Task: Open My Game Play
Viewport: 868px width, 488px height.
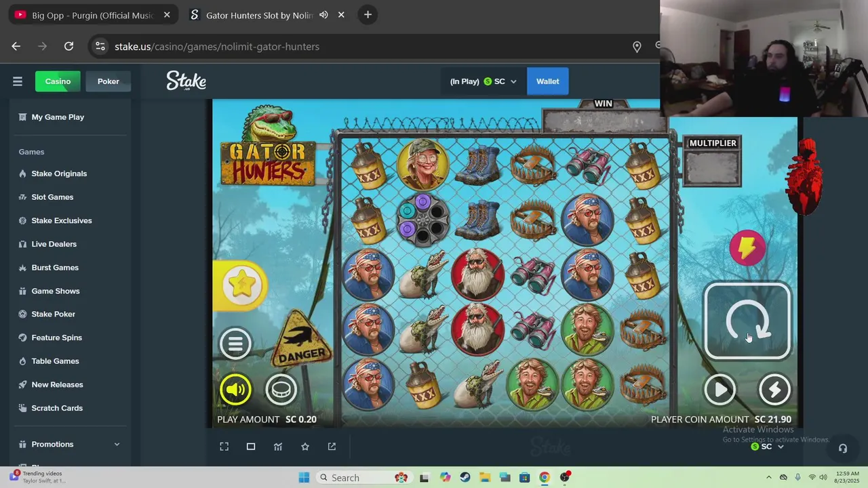Action: point(52,117)
